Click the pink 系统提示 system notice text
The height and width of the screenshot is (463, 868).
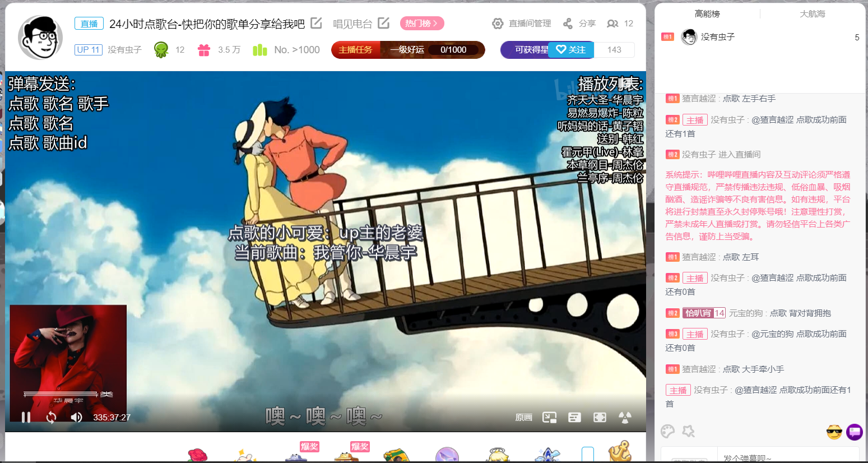[x=758, y=206]
